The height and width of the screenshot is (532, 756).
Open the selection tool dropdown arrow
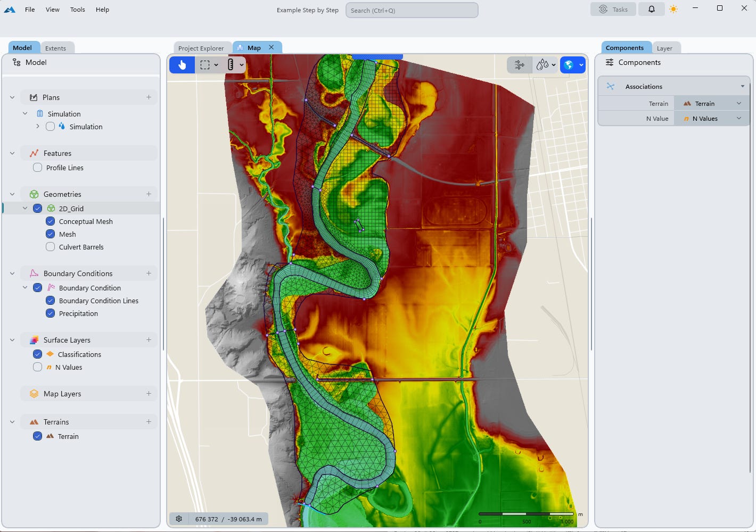(x=216, y=65)
